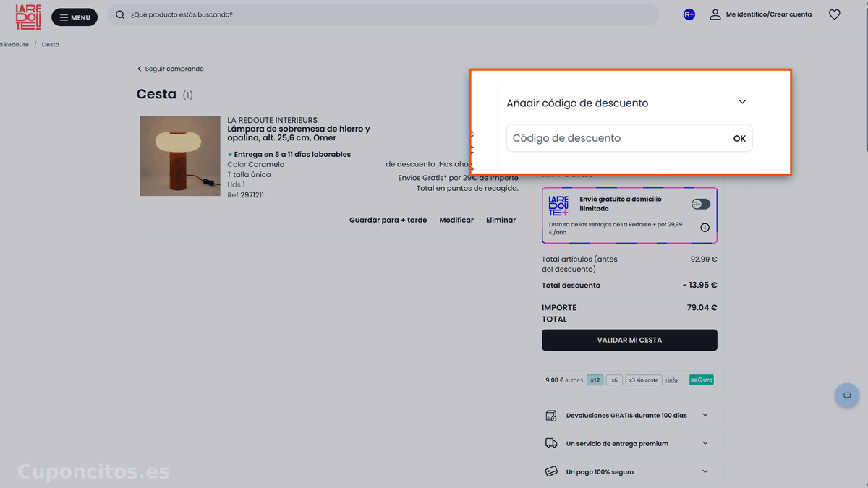This screenshot has height=488, width=868.
Task: Collapse Añadir código de descuento section
Action: pyautogui.click(x=742, y=102)
